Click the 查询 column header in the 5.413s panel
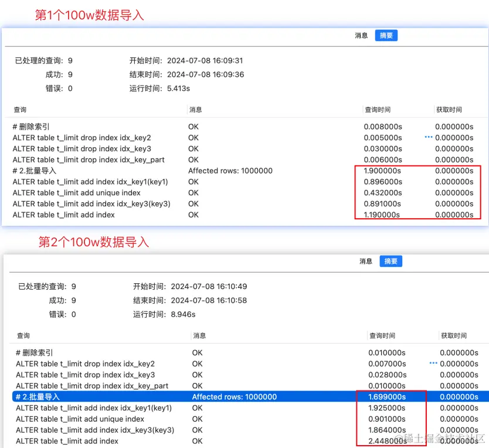This screenshot has height=448, width=489. pos(20,110)
